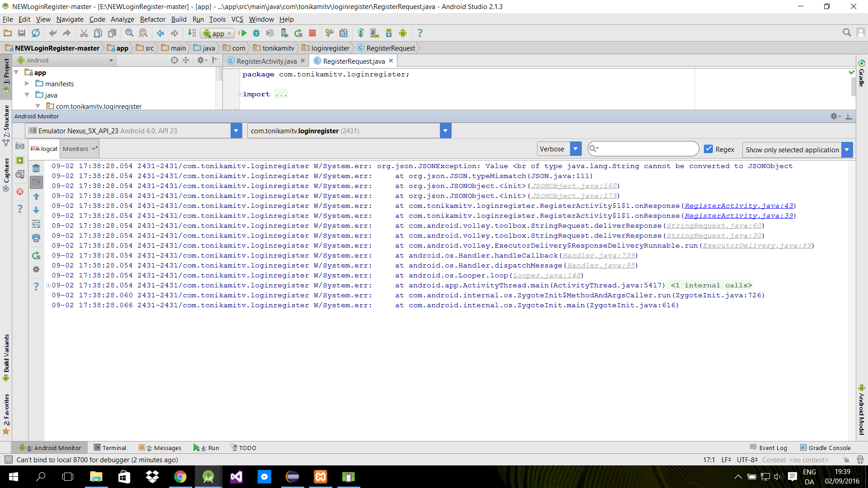Click the Cut scissors icon
This screenshot has width=868, height=488.
84,33
